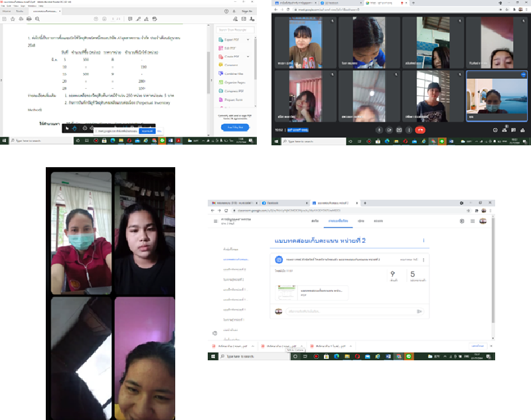Open the Tools tab in Acrobat
Viewport: 531px width, 420px height.
coord(19,11)
